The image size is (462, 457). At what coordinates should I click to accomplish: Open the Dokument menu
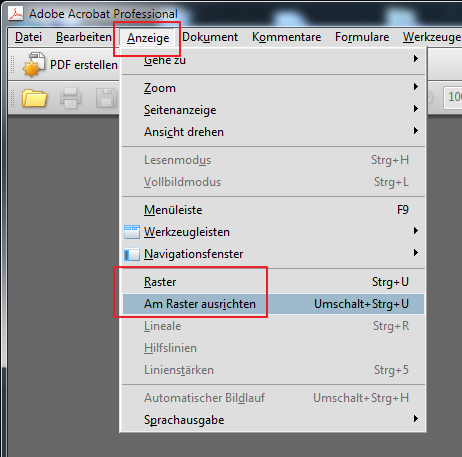(x=210, y=37)
